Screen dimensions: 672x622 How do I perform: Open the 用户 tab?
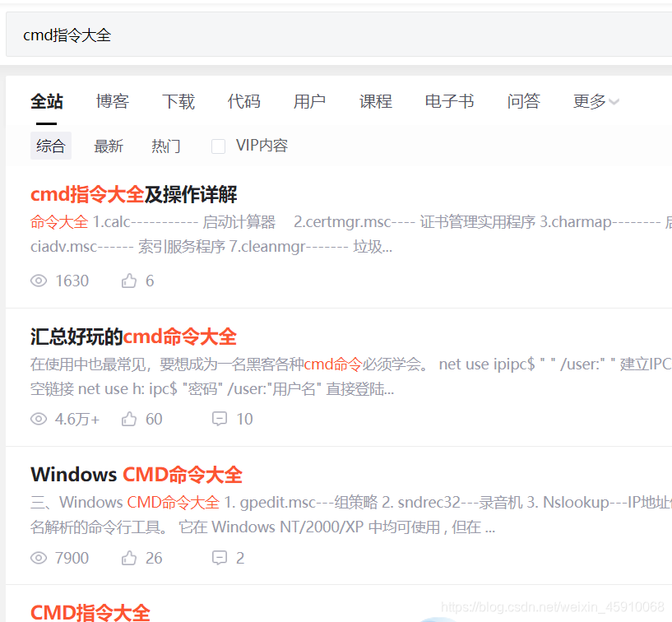click(309, 101)
